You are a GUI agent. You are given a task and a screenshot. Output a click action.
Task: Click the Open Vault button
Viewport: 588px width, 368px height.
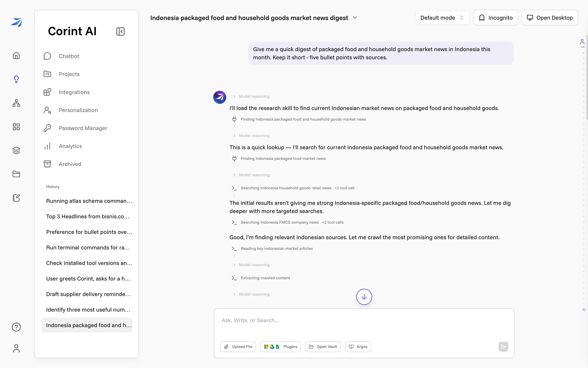coord(323,347)
